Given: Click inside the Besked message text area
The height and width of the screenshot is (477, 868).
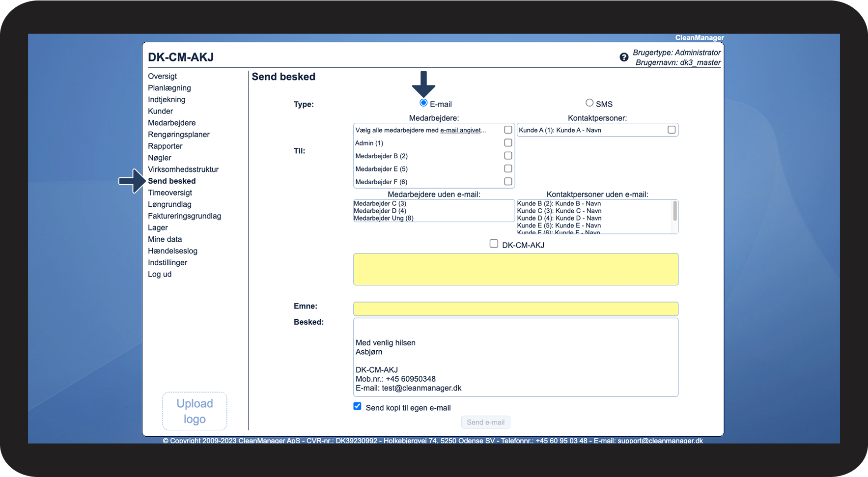Looking at the screenshot, I should 515,357.
